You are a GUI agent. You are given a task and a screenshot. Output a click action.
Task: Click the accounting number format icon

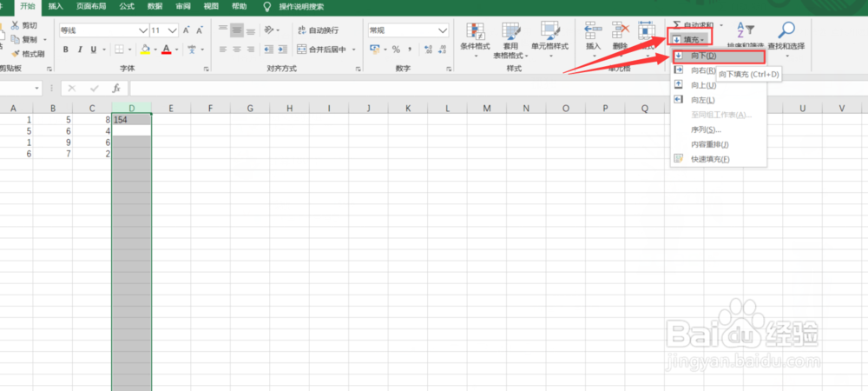pyautogui.click(x=374, y=50)
